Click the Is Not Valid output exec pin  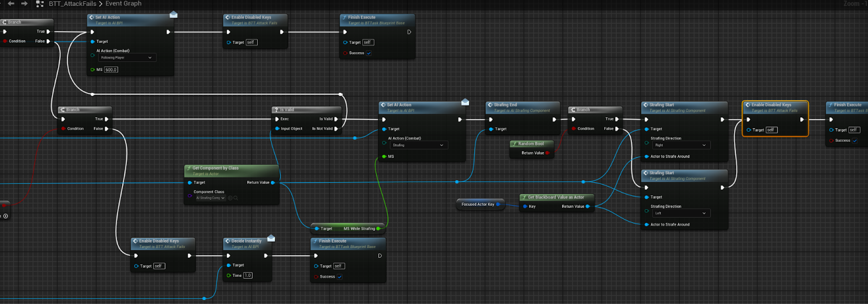click(x=336, y=129)
